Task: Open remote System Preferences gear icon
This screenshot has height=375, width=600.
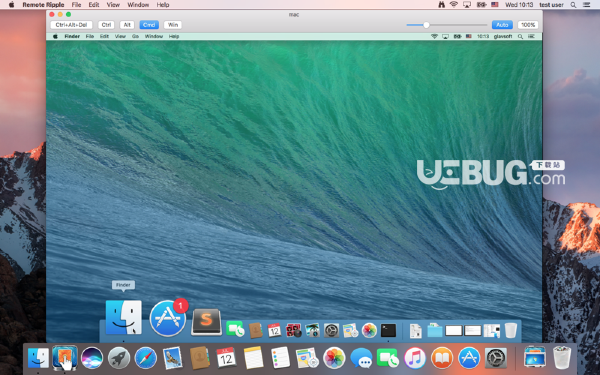Action: tap(331, 330)
